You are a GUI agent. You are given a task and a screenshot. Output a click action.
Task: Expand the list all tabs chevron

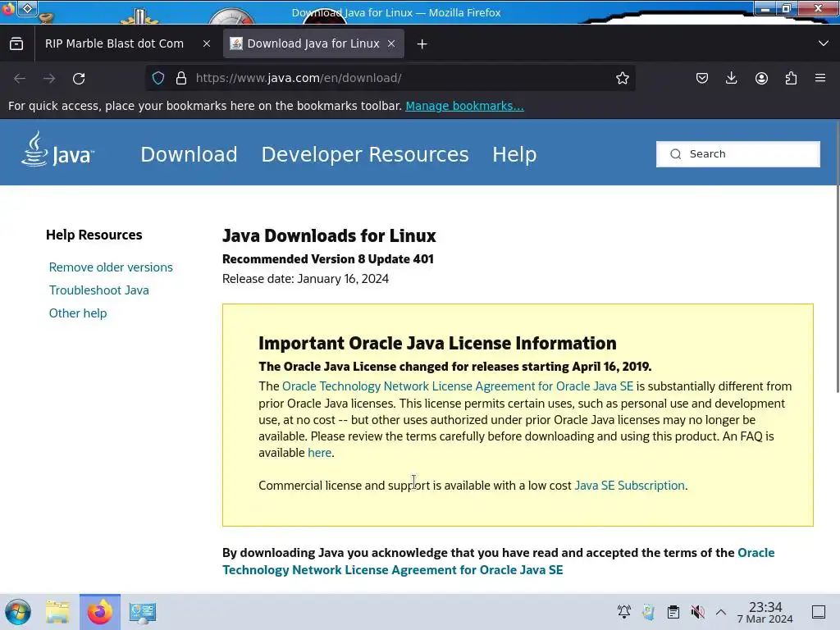824,43
